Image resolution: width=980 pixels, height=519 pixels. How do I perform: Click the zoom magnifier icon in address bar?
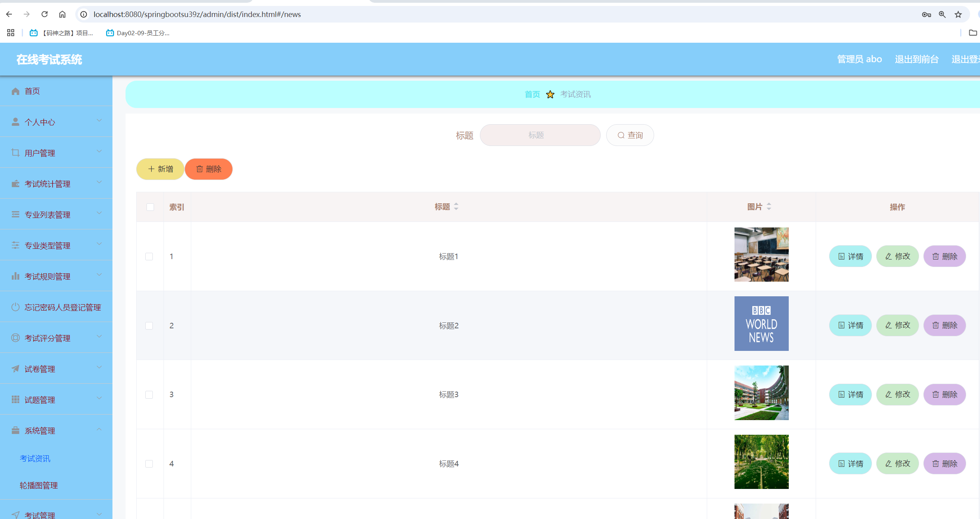942,15
